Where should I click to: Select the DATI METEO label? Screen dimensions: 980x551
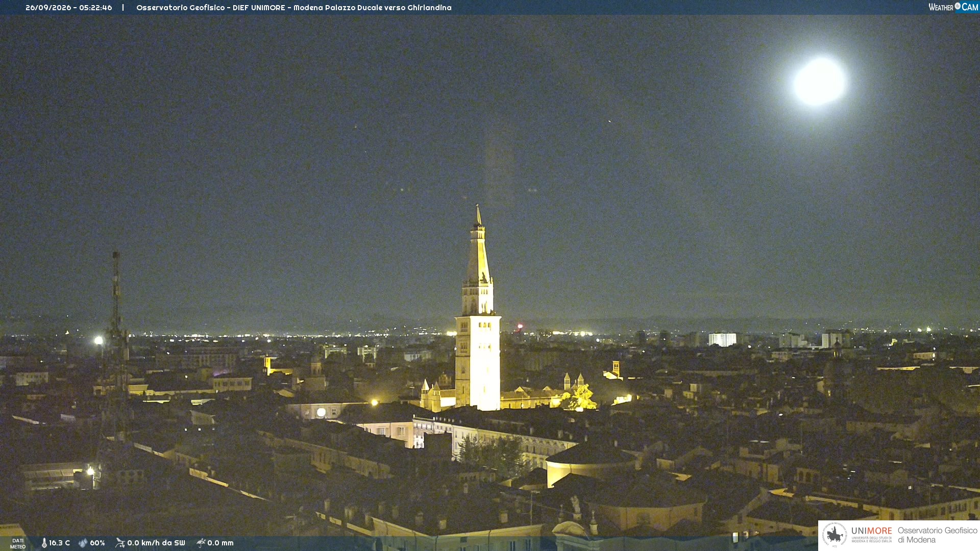pos(18,543)
